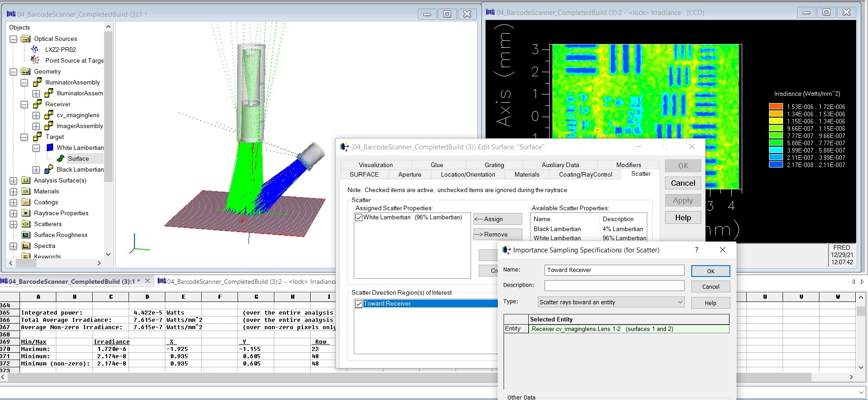Click Help in the Edit Surface dialog

683,217
